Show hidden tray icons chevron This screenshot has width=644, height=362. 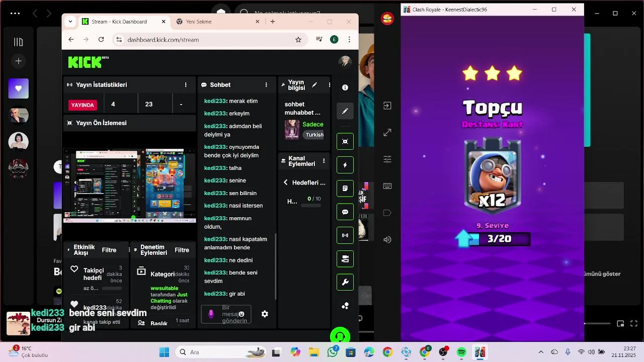click(x=541, y=352)
